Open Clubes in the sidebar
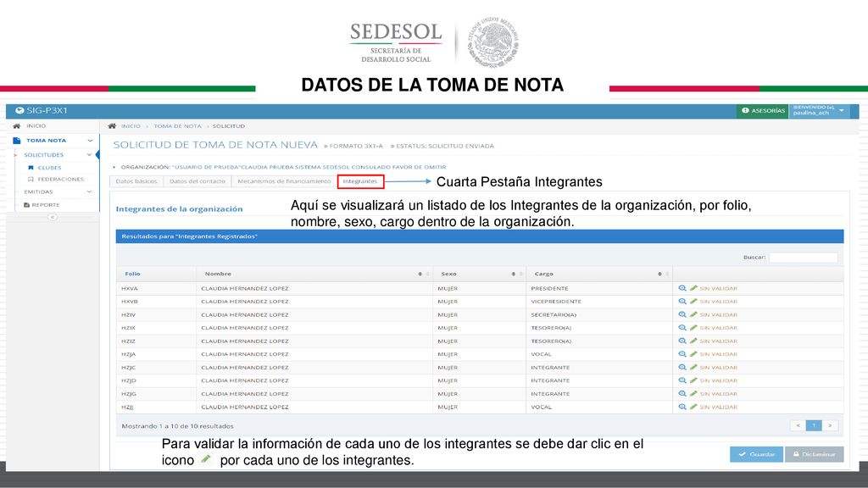This screenshot has width=868, height=488. [x=49, y=168]
